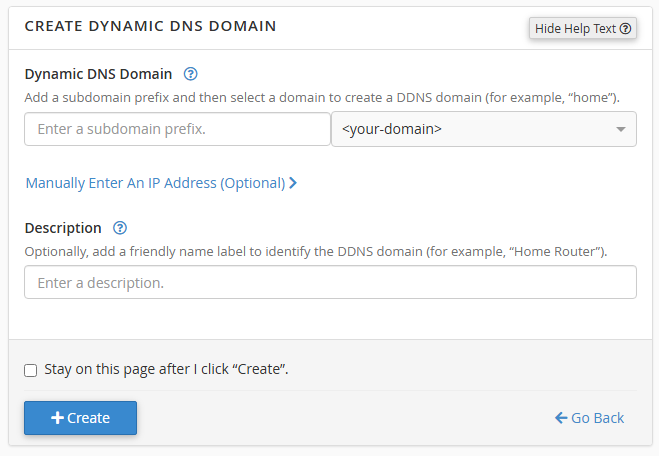
Task: Click the Description field label
Action: [x=63, y=228]
